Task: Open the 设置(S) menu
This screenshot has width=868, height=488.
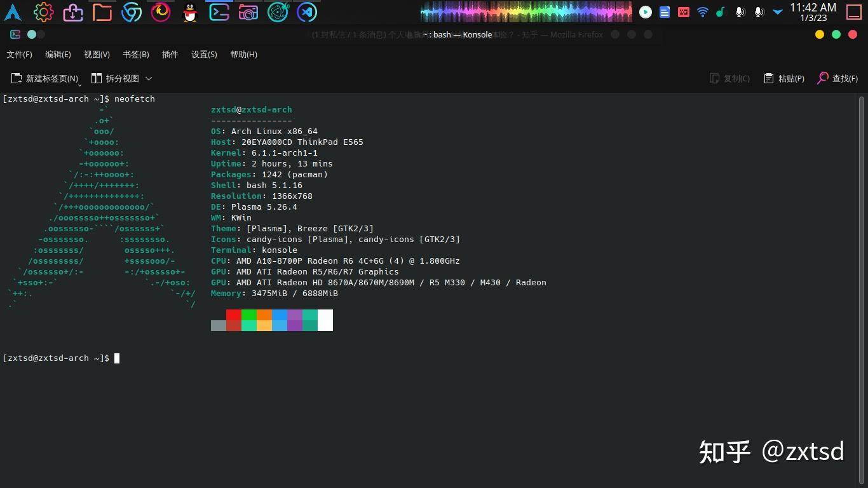Action: (x=204, y=55)
